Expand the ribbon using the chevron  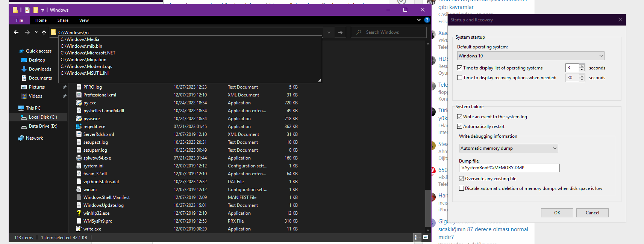(x=419, y=20)
